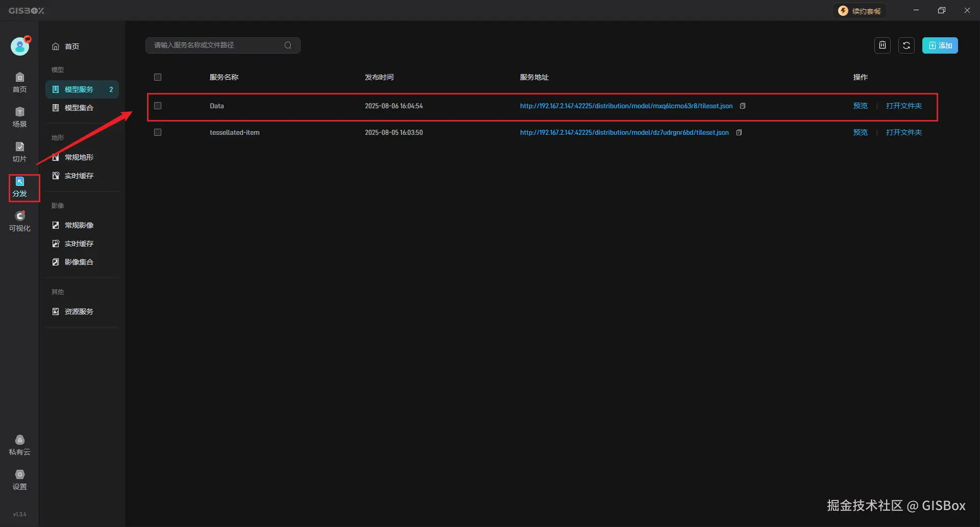This screenshot has width=980, height=527.
Task: Click the 添加 add button
Action: pos(940,45)
